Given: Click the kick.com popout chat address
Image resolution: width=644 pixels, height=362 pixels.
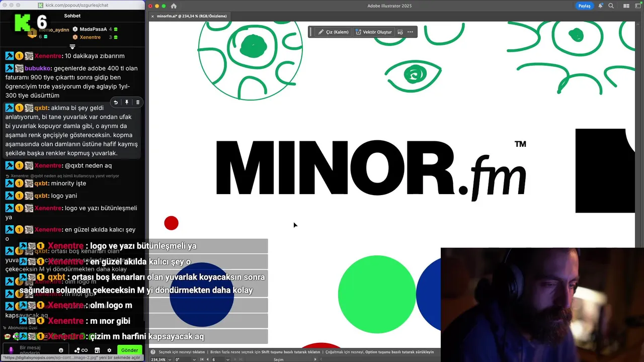Looking at the screenshot, I should [x=76, y=5].
